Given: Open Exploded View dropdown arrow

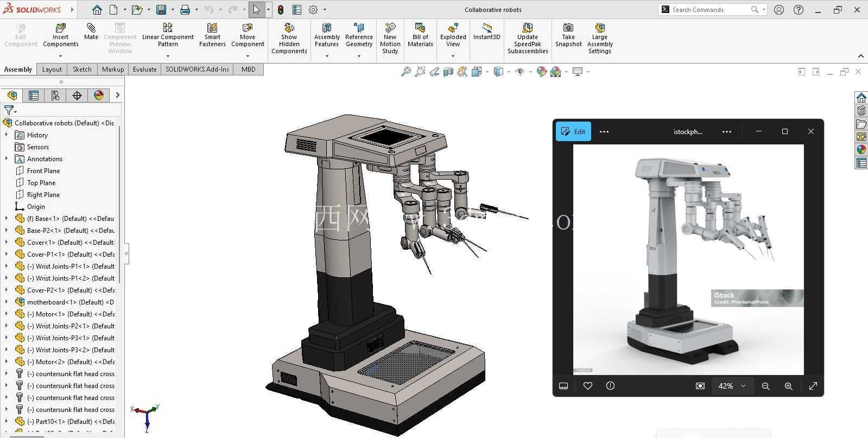Looking at the screenshot, I should 453,56.
